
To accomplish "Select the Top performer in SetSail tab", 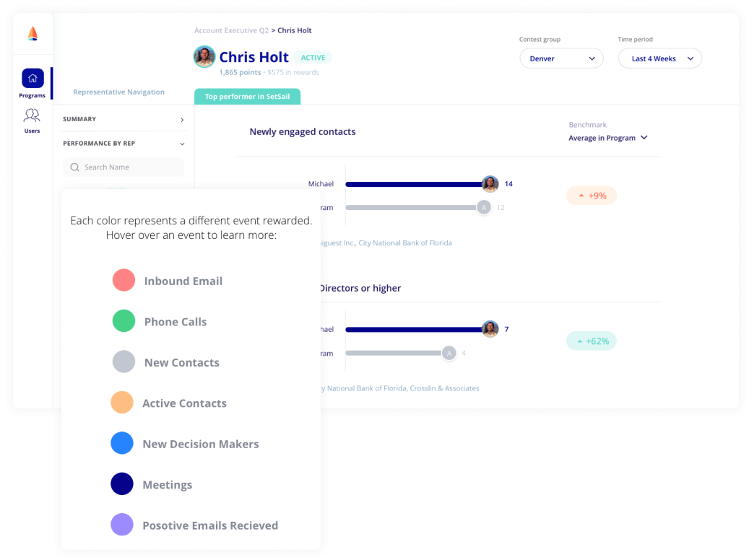I will tap(248, 97).
